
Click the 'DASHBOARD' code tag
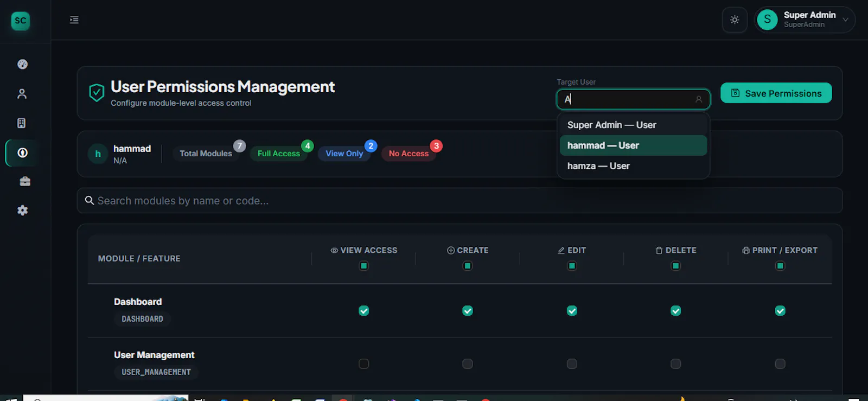tap(142, 319)
